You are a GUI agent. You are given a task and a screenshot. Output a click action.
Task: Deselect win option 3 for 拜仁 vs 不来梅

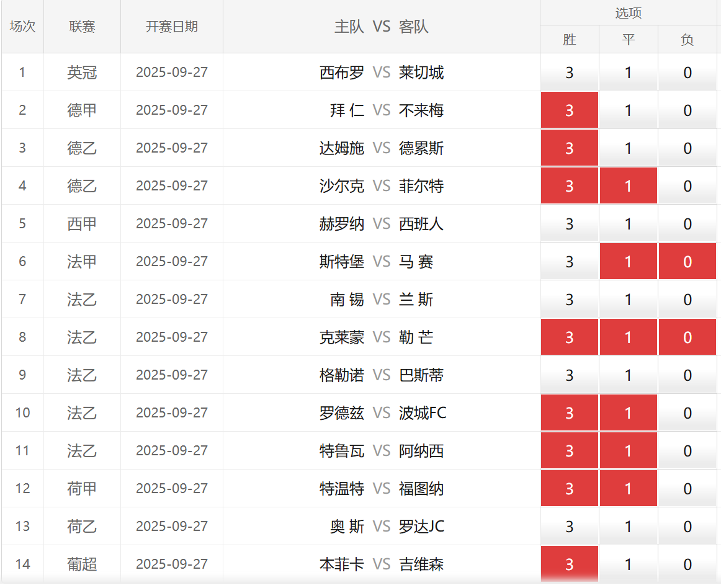(569, 110)
